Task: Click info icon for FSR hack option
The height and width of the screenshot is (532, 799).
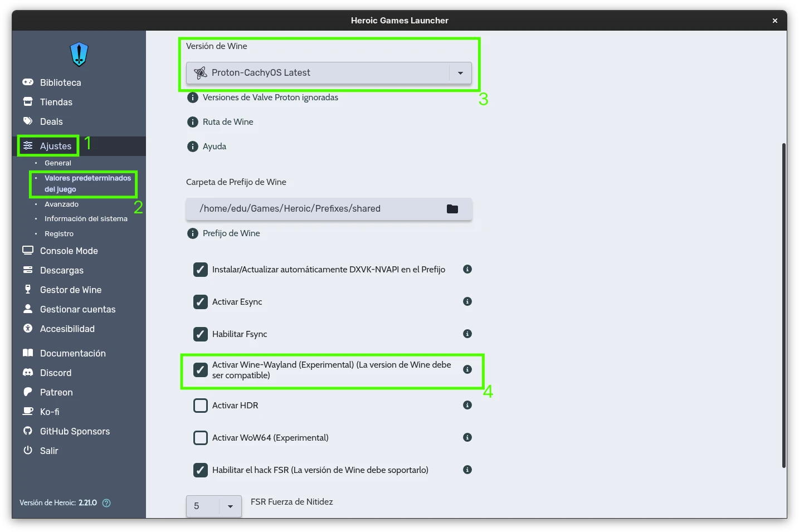Action: click(x=467, y=470)
